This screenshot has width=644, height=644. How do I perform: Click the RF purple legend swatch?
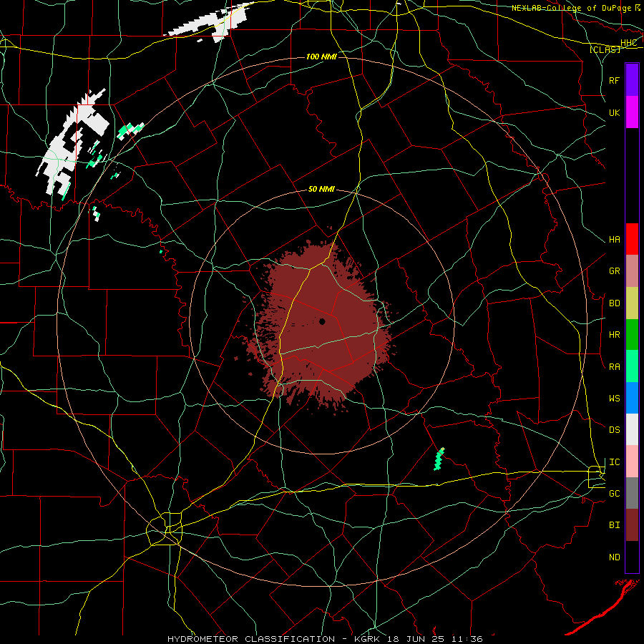point(632,80)
